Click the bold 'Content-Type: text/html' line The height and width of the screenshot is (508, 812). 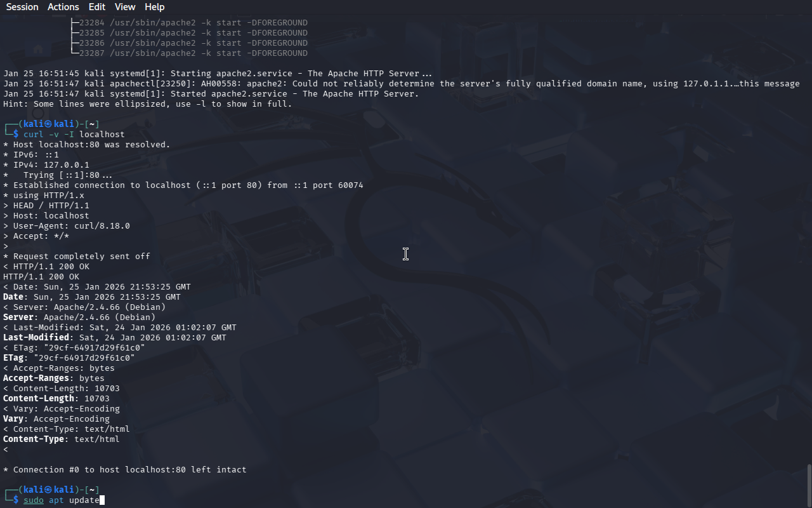click(x=62, y=439)
